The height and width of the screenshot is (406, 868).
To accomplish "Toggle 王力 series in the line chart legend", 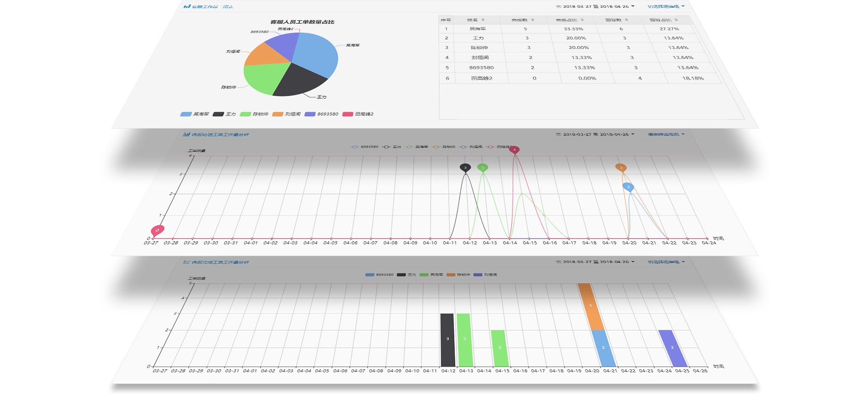I will click(x=392, y=147).
